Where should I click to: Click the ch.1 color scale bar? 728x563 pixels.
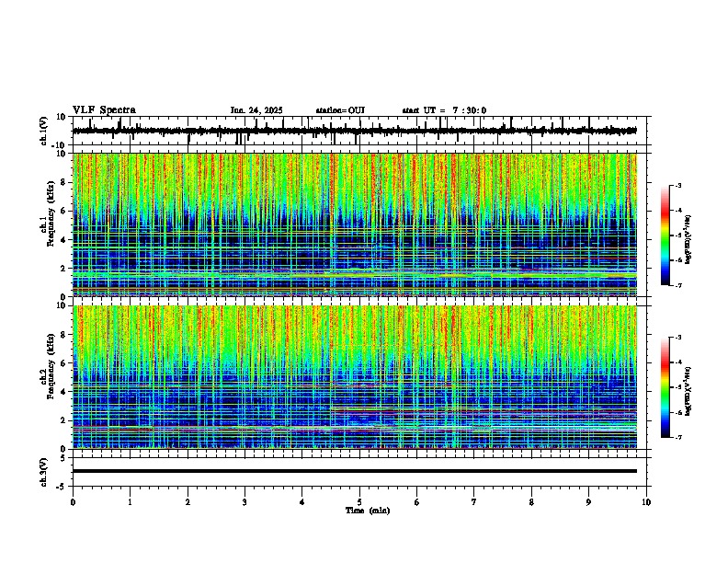tap(665, 236)
